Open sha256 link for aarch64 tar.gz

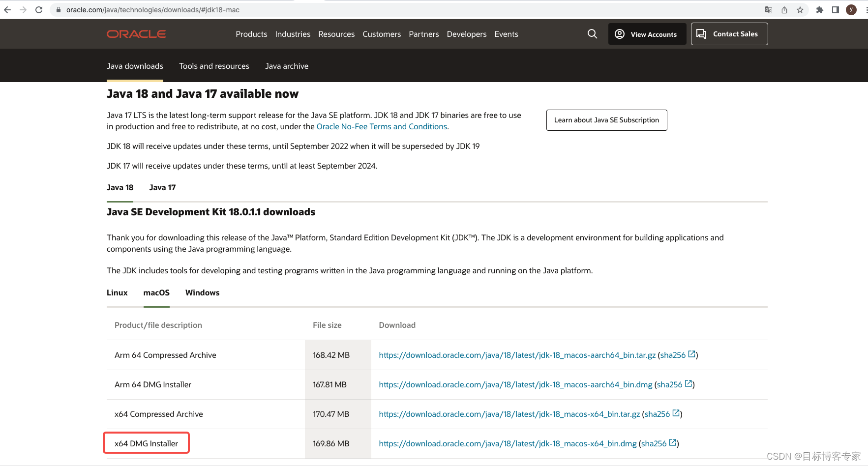coord(672,355)
